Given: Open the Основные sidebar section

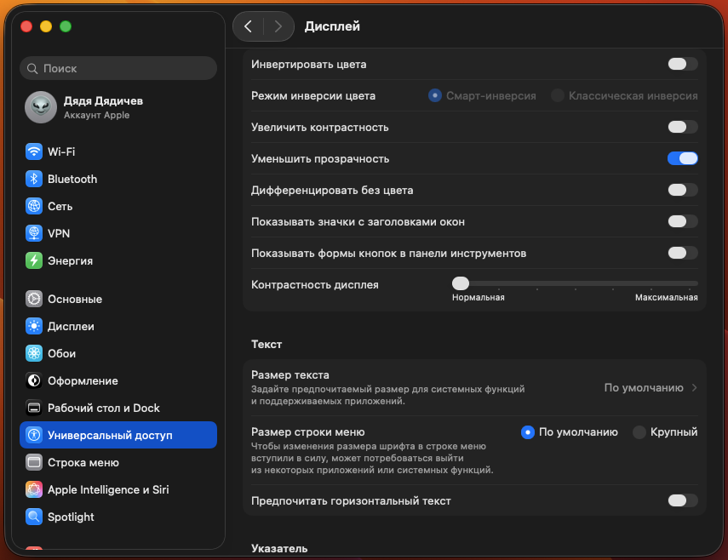Looking at the screenshot, I should pyautogui.click(x=75, y=300).
